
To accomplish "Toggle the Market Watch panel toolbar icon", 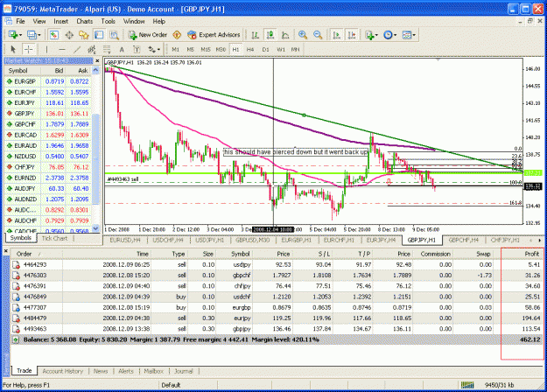I will [x=53, y=35].
